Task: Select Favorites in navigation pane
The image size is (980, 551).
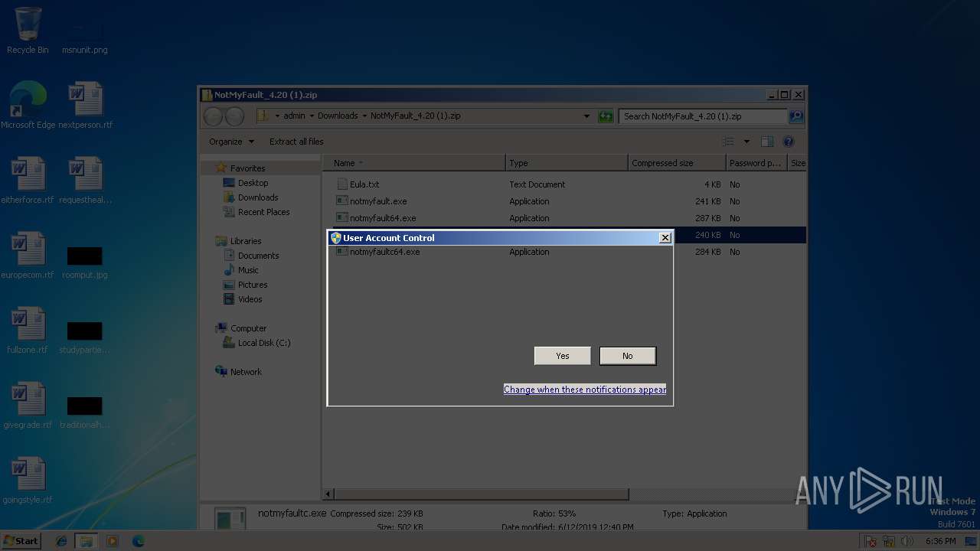Action: [247, 168]
